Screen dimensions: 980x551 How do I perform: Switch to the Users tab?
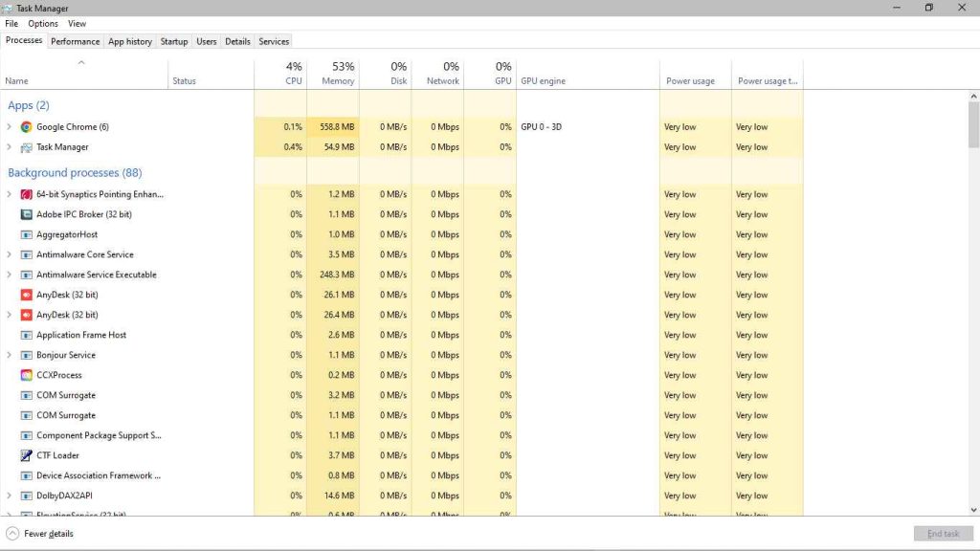(x=207, y=41)
